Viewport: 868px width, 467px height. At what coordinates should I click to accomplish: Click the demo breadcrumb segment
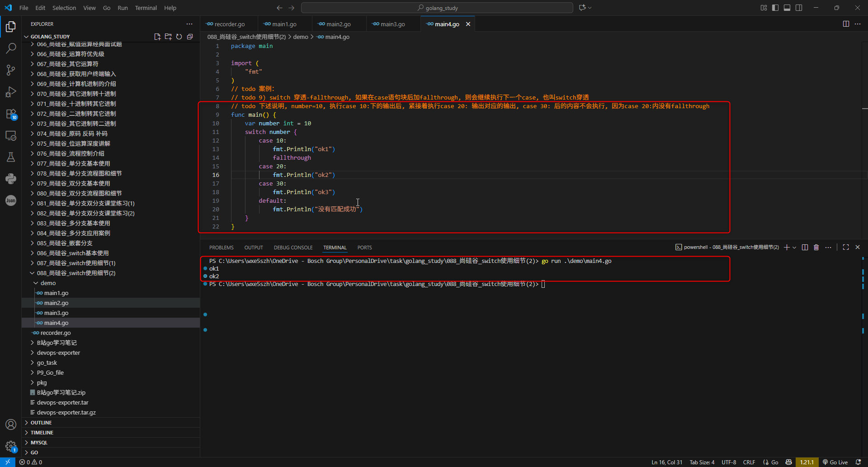pos(301,37)
